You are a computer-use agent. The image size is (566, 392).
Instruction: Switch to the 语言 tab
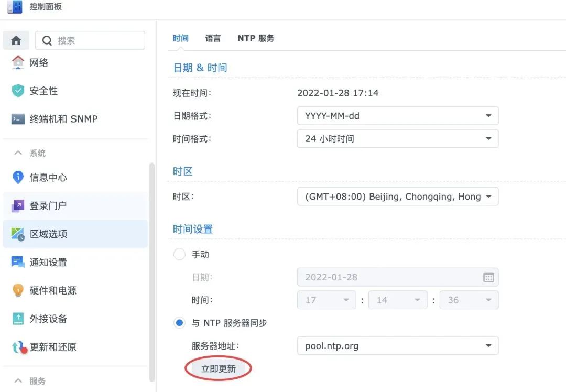tap(213, 38)
